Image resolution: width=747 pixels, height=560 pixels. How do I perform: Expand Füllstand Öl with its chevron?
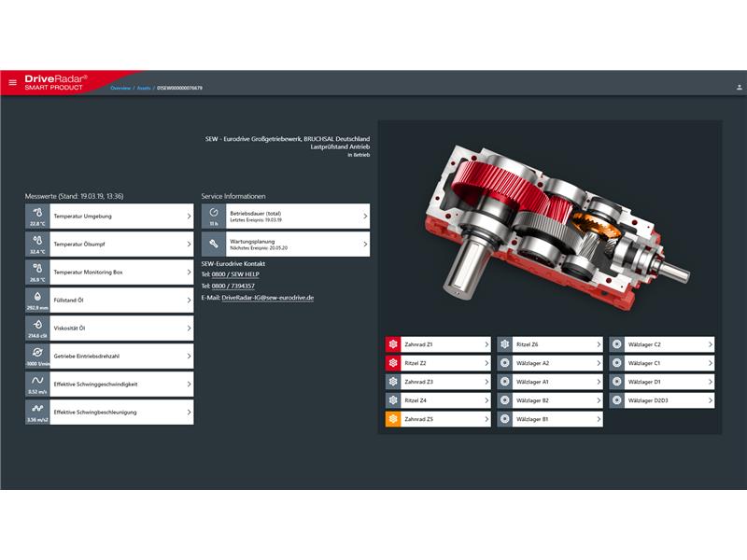pos(189,300)
